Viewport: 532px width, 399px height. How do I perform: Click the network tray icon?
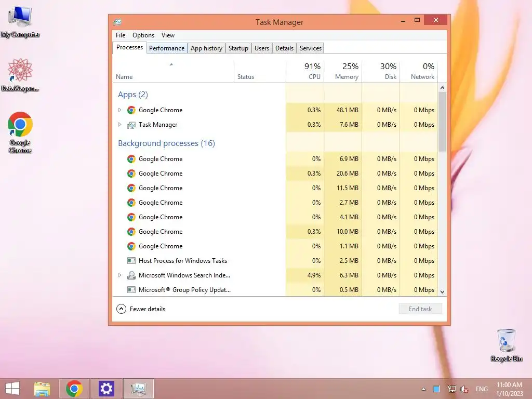(x=451, y=389)
